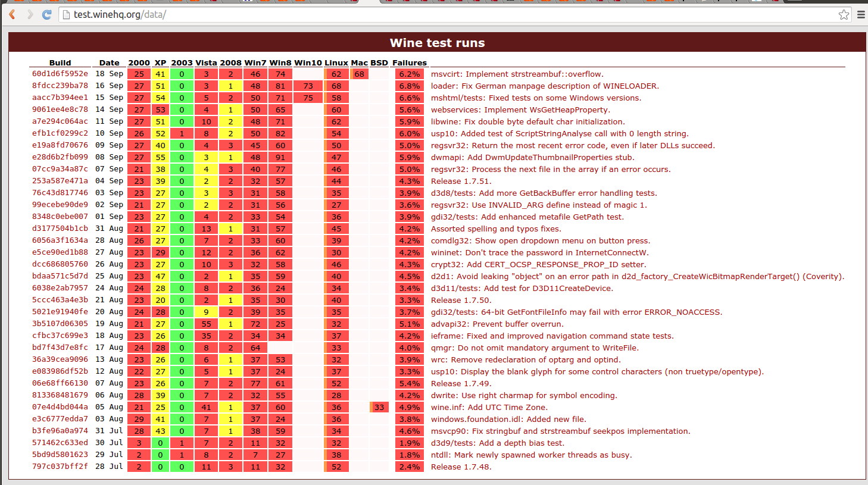Reload the page with the refresh icon
Screen dimensions: 868x485
coord(47,14)
